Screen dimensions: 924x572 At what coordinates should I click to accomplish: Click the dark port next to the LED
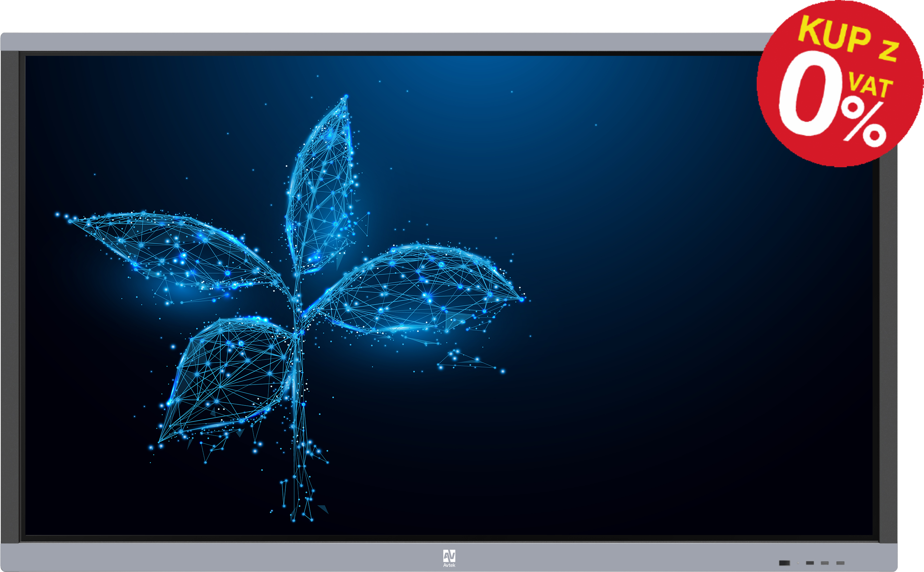[x=810, y=563]
